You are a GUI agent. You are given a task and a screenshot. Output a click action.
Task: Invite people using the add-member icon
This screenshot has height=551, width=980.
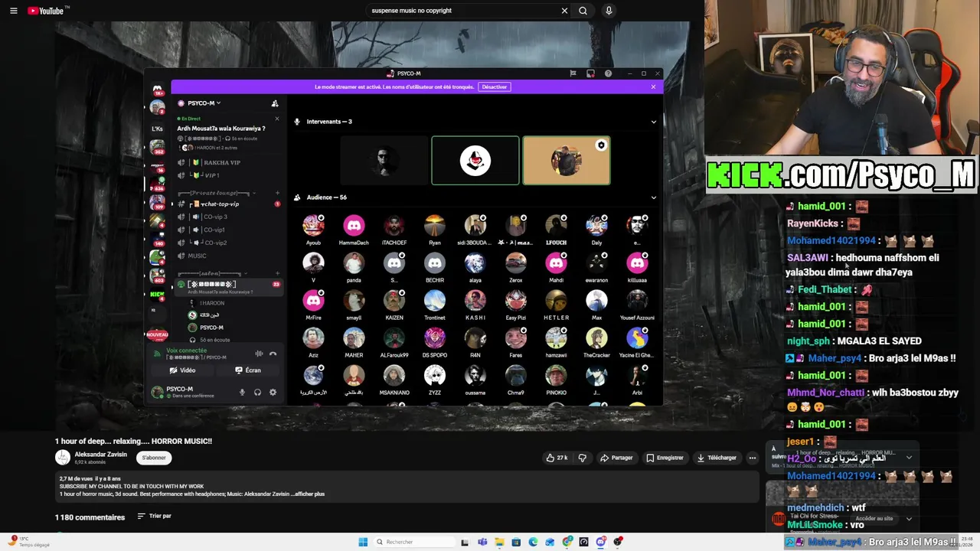[x=275, y=103]
